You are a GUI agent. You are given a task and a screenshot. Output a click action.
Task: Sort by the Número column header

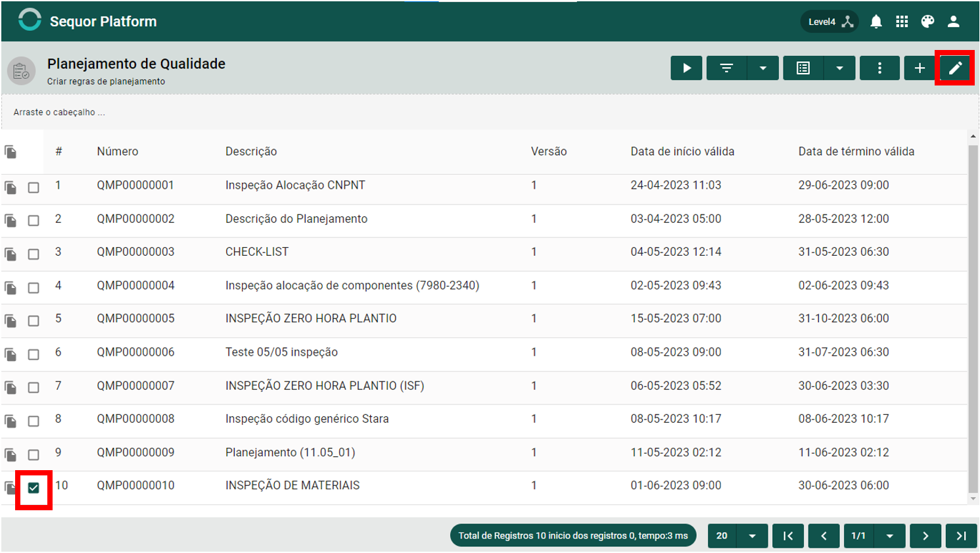point(118,151)
